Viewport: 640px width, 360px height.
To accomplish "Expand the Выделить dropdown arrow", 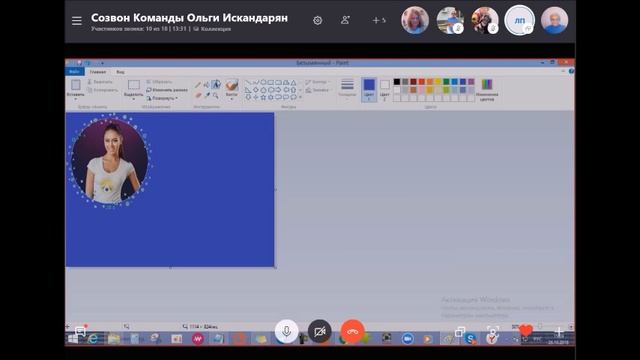I will click(x=134, y=99).
